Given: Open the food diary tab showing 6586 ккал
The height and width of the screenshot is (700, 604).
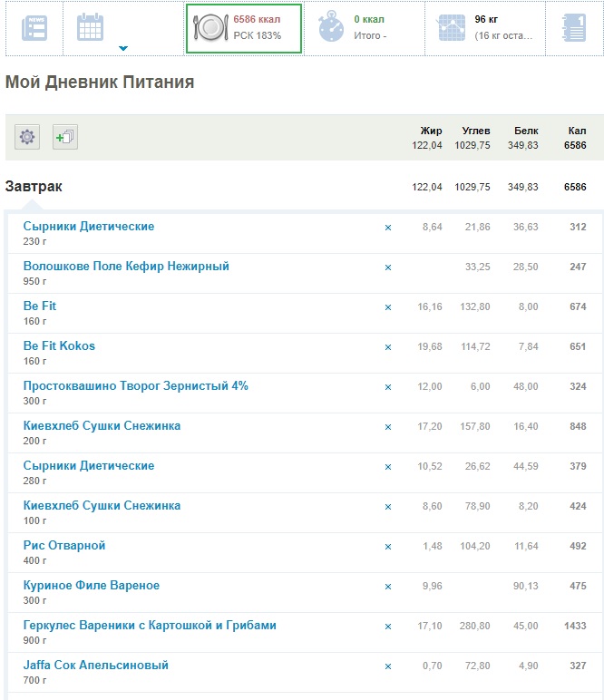Looking at the screenshot, I should tap(243, 28).
